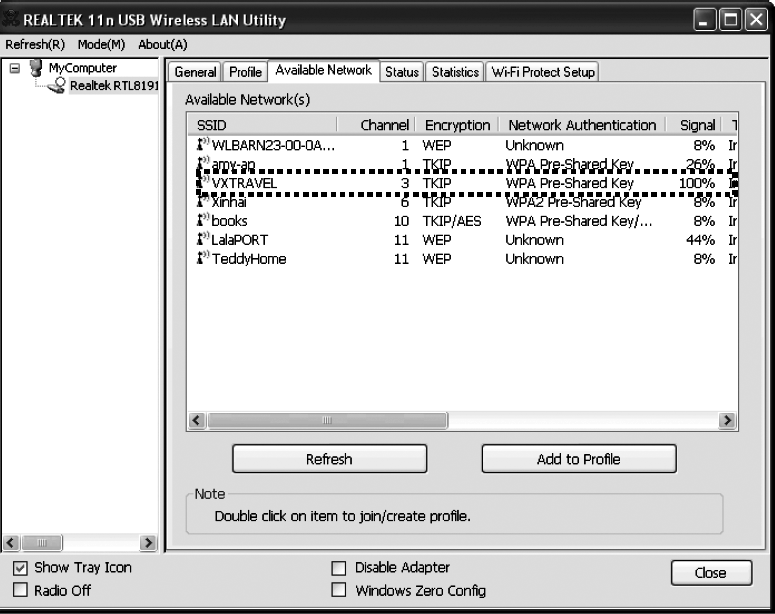Enable the Radio Off checkbox
The width and height of the screenshot is (775, 614).
click(x=20, y=590)
